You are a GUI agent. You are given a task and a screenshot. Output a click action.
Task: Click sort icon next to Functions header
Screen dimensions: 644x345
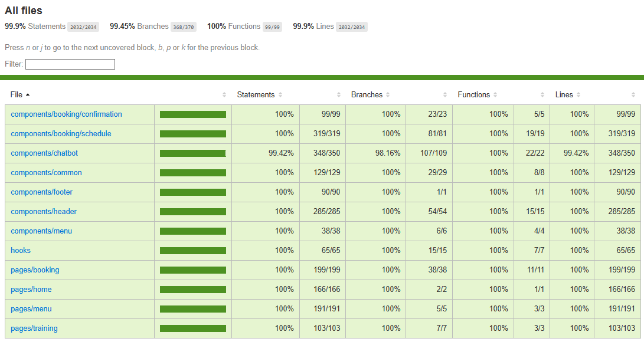pos(495,95)
